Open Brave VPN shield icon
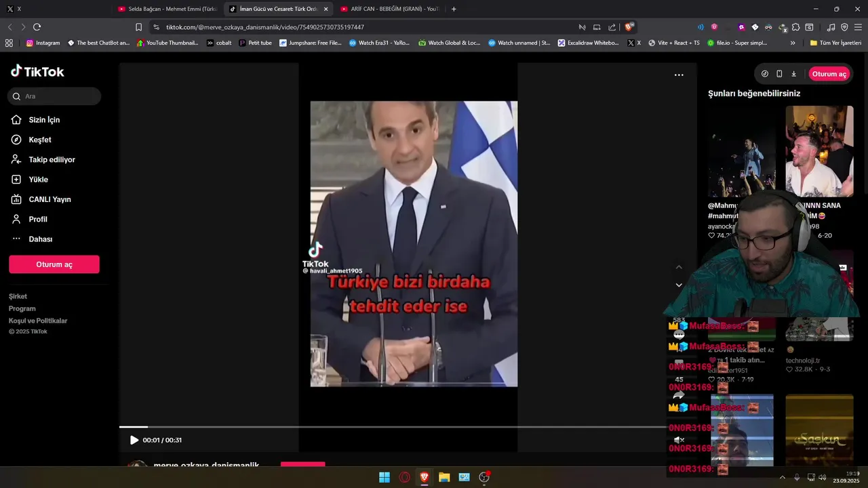The height and width of the screenshot is (488, 868). point(844,27)
